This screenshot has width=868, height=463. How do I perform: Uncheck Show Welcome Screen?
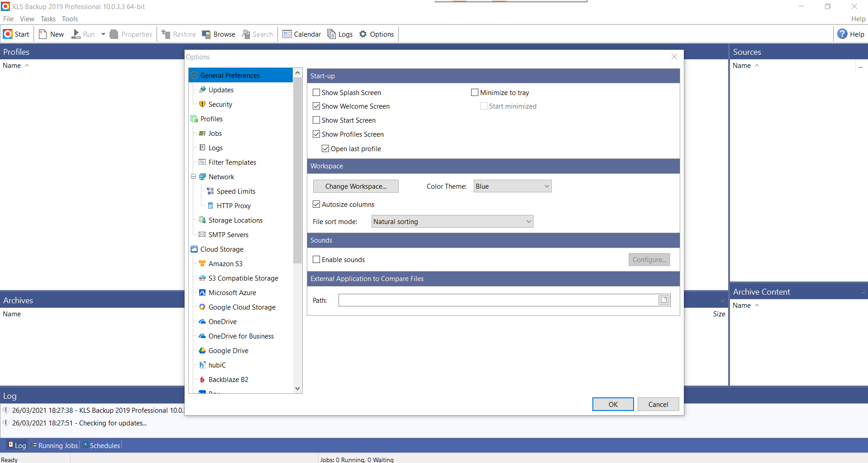[x=316, y=106]
